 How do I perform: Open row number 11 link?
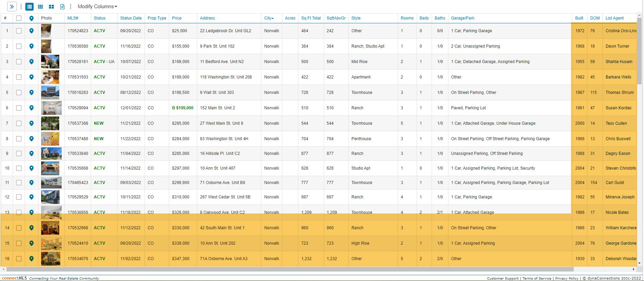point(7,183)
